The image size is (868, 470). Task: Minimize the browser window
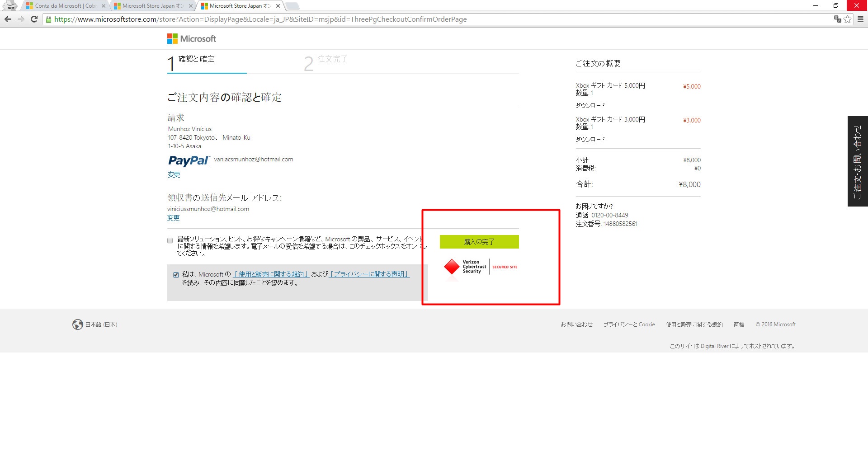coord(816,5)
